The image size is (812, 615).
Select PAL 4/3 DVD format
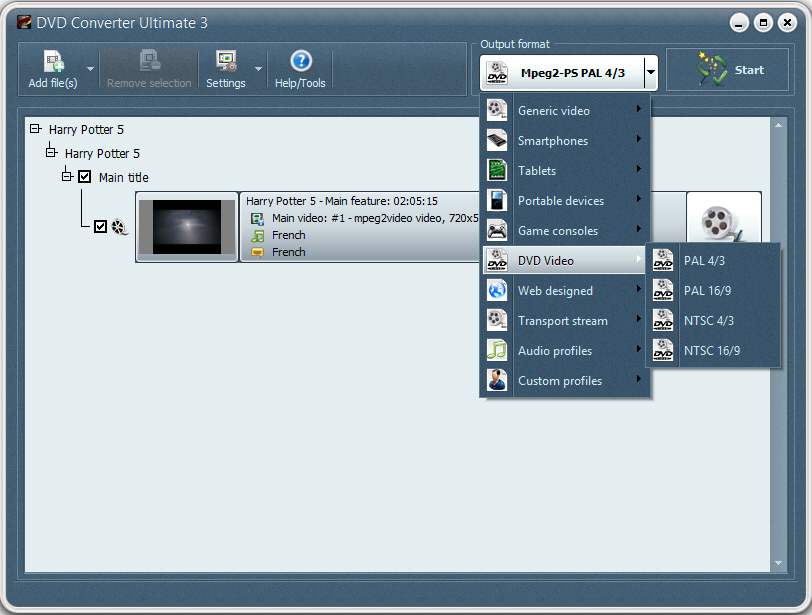713,260
